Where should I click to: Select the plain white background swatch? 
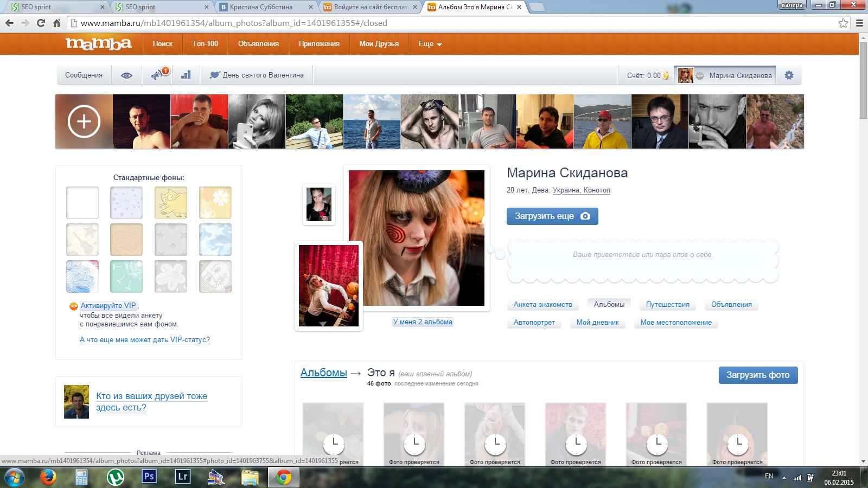[82, 203]
